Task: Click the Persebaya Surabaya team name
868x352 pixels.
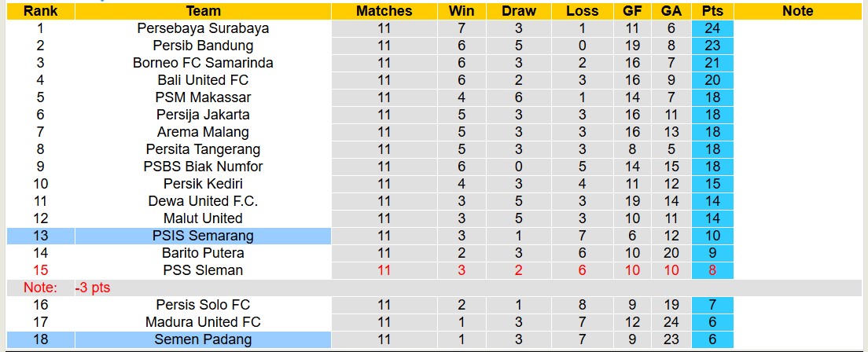Action: tap(203, 28)
